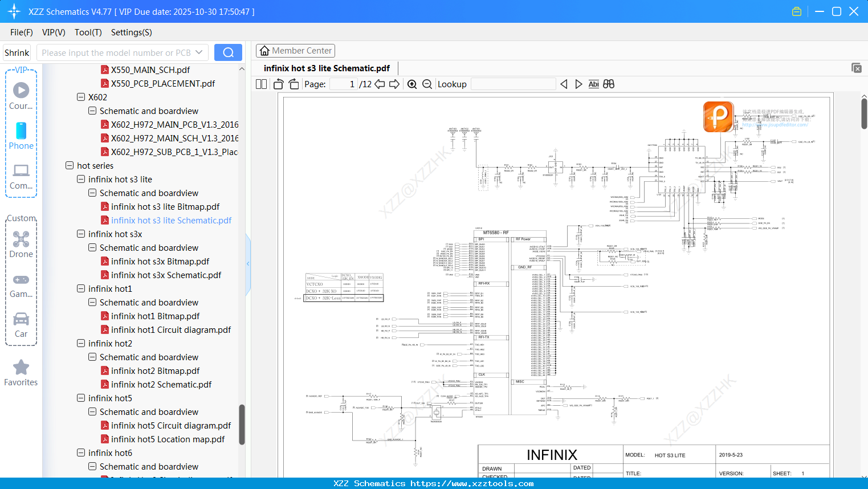This screenshot has width=868, height=489.
Task: Open the Member Center
Action: [295, 50]
